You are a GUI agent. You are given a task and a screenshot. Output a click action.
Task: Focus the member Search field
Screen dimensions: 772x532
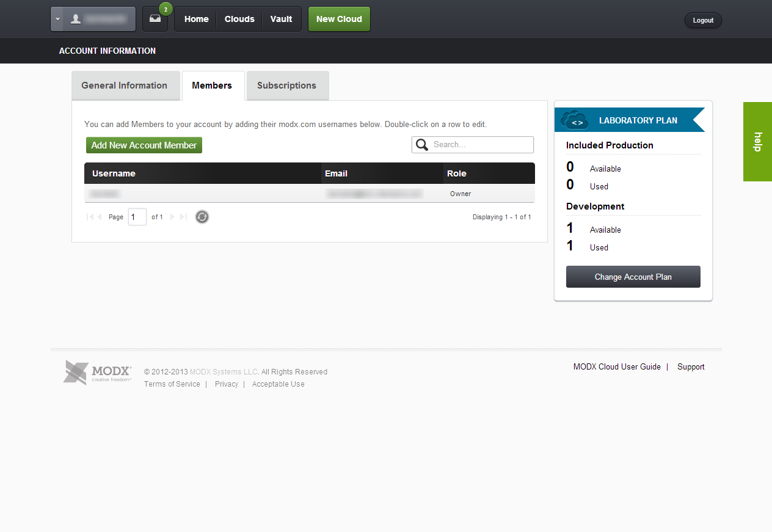click(473, 145)
